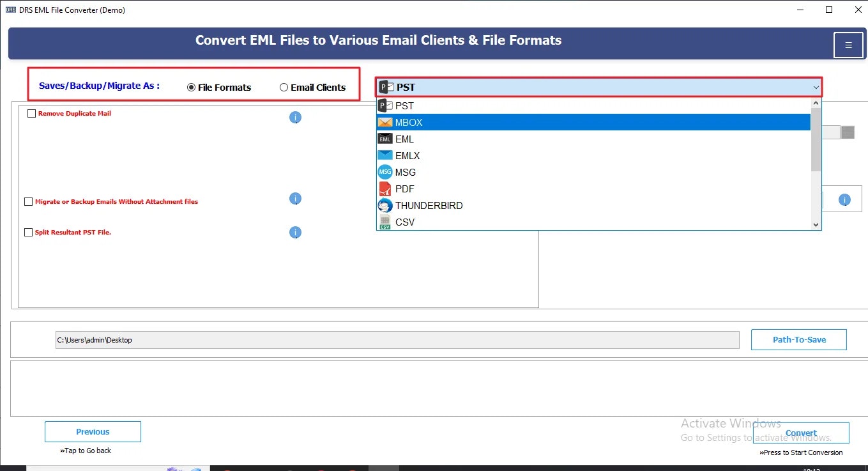Viewport: 868px width, 471px height.
Task: Choose PST from the format list
Action: point(593,105)
